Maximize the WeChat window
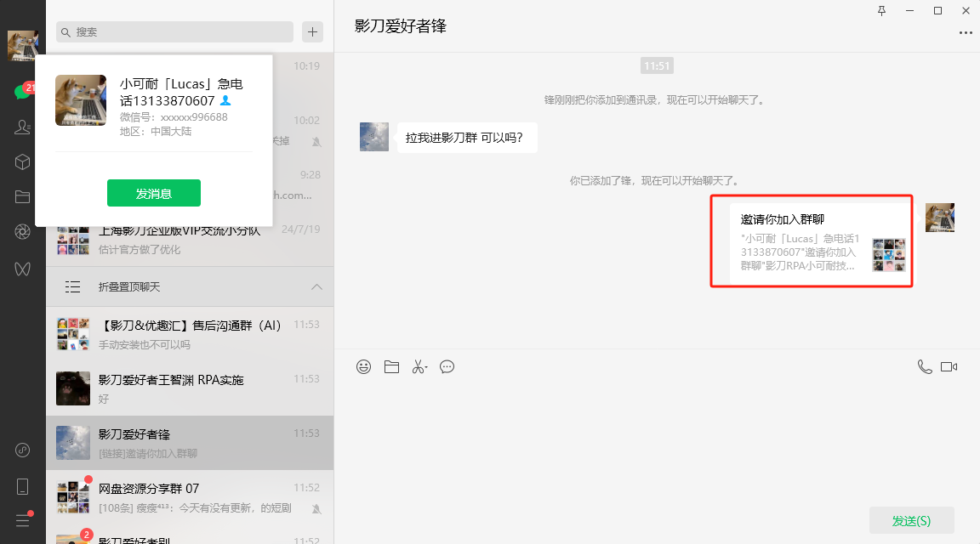Image resolution: width=980 pixels, height=544 pixels. 937,10
